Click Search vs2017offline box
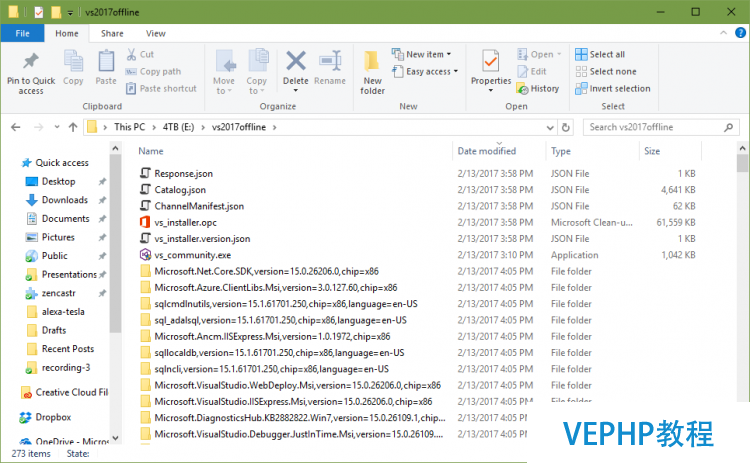Screen dimensions: 750x463 661,127
